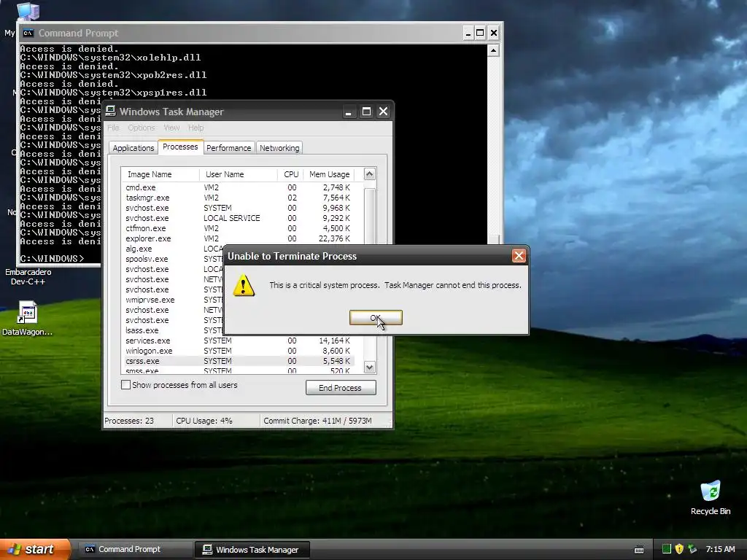Screen dimensions: 747x560
Task: Click the Embarcadero Dev-C++ desktop label
Action: click(x=28, y=276)
